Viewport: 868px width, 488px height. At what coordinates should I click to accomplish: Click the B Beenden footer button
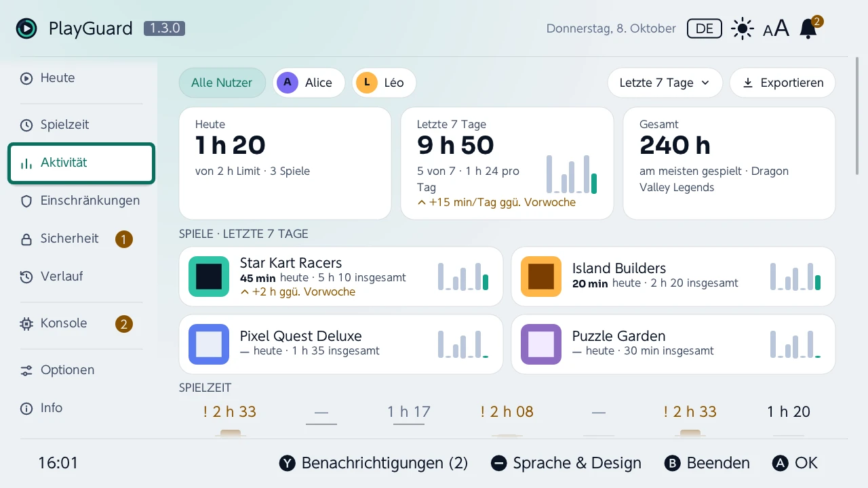coord(707,463)
